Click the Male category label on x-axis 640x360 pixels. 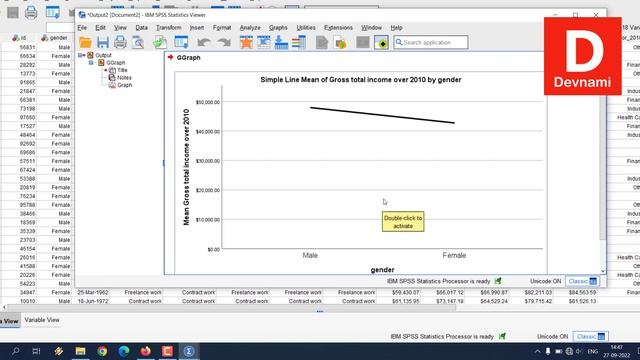point(310,256)
